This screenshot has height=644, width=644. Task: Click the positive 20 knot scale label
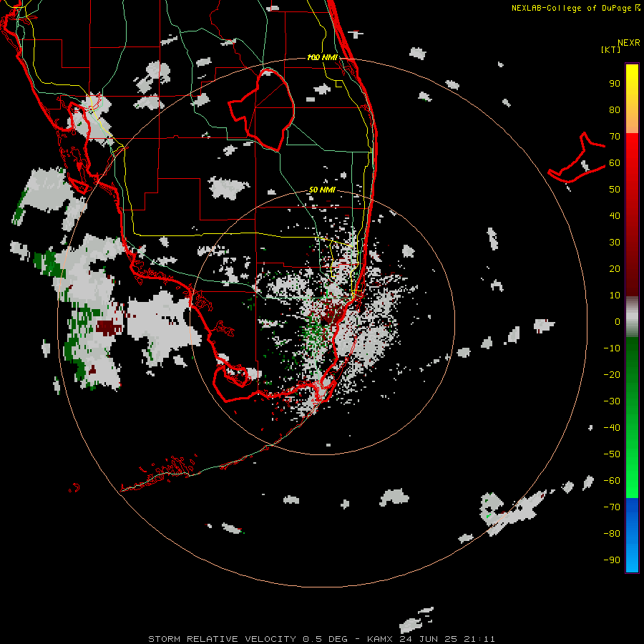(615, 269)
